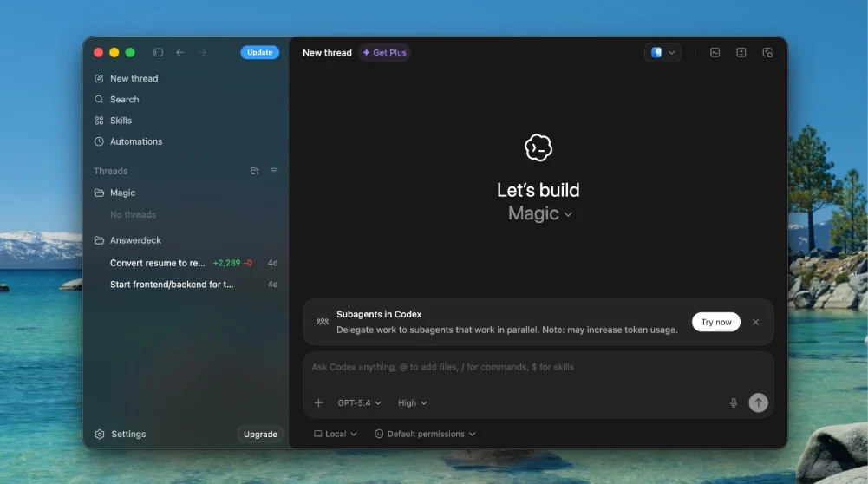Open the terminal icon in top toolbar
Image resolution: width=868 pixels, height=484 pixels.
[x=715, y=53]
